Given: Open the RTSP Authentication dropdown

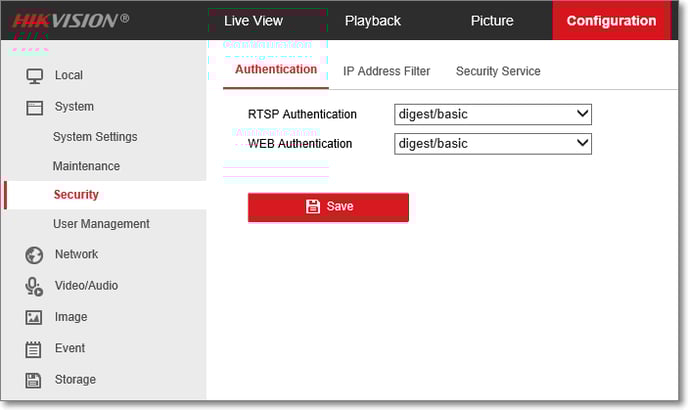Looking at the screenshot, I should pyautogui.click(x=493, y=114).
